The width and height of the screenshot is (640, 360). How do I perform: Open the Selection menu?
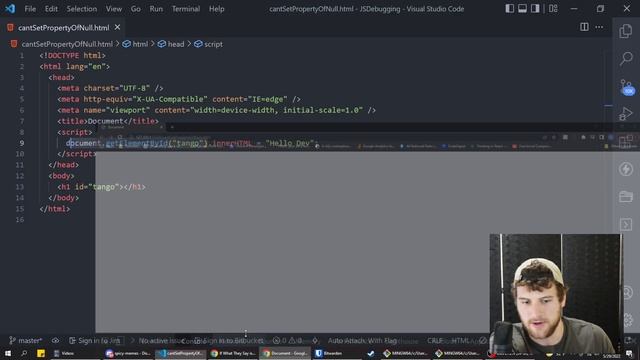point(82,9)
